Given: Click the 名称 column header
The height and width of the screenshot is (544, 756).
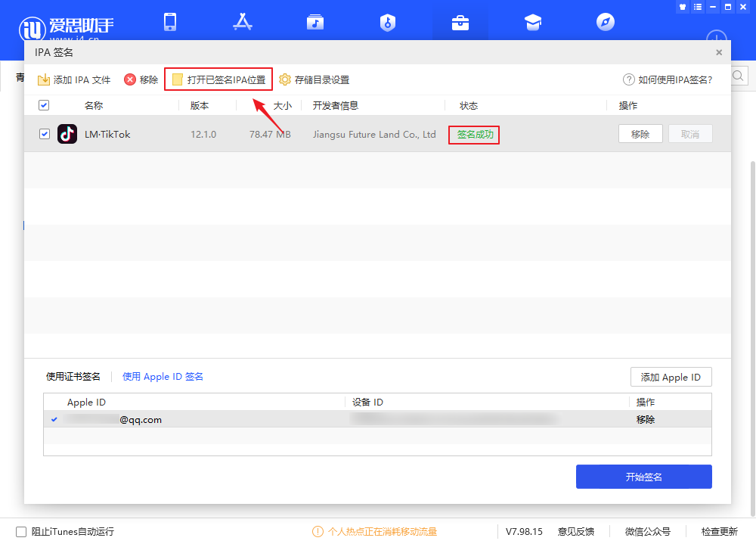Looking at the screenshot, I should point(94,105).
